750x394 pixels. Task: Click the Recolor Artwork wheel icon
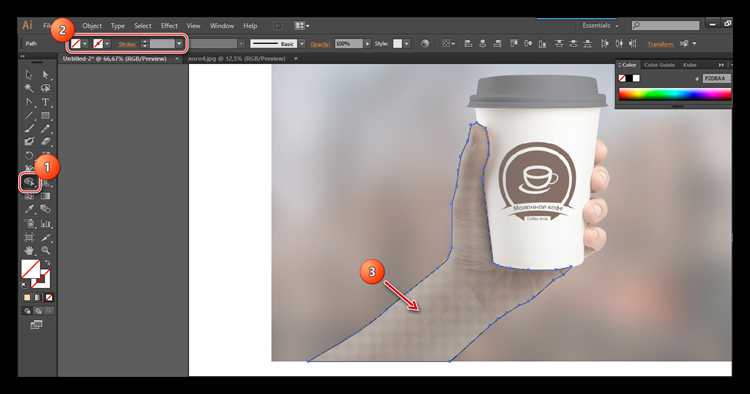coord(425,44)
